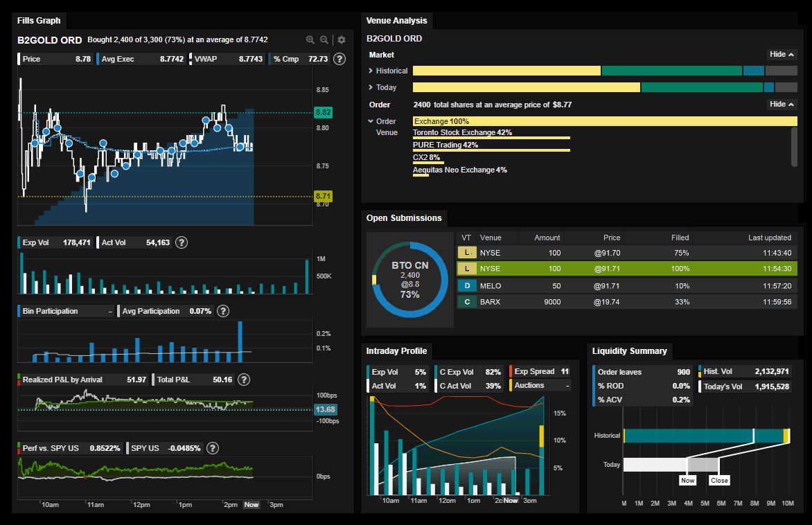This screenshot has height=525, width=812.
Task: Click the Now marker in Liquidity Summary
Action: (x=688, y=481)
